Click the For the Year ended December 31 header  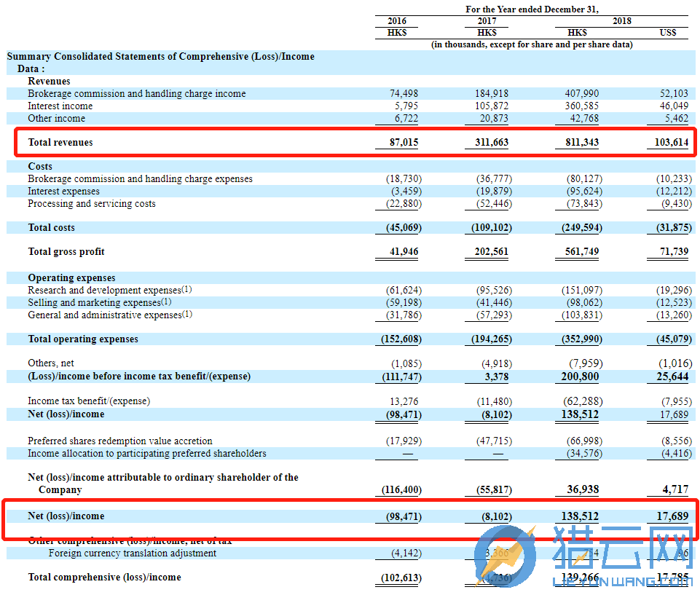532,9
